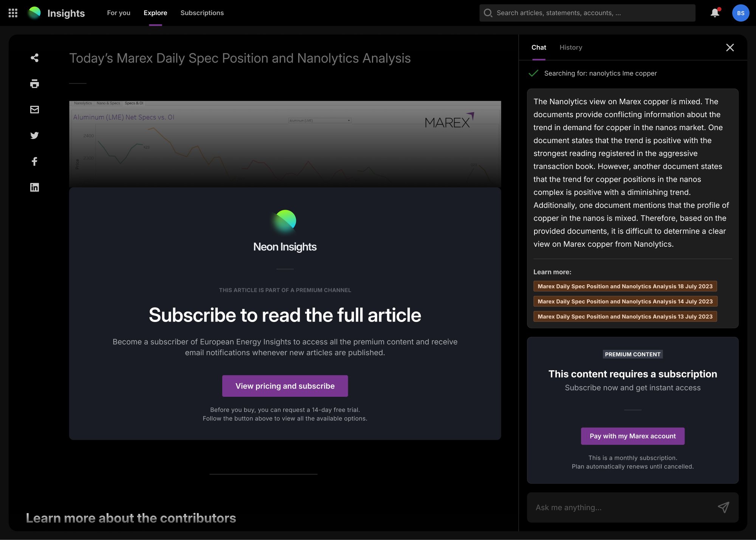Click Pay with my Marex account

coord(632,436)
